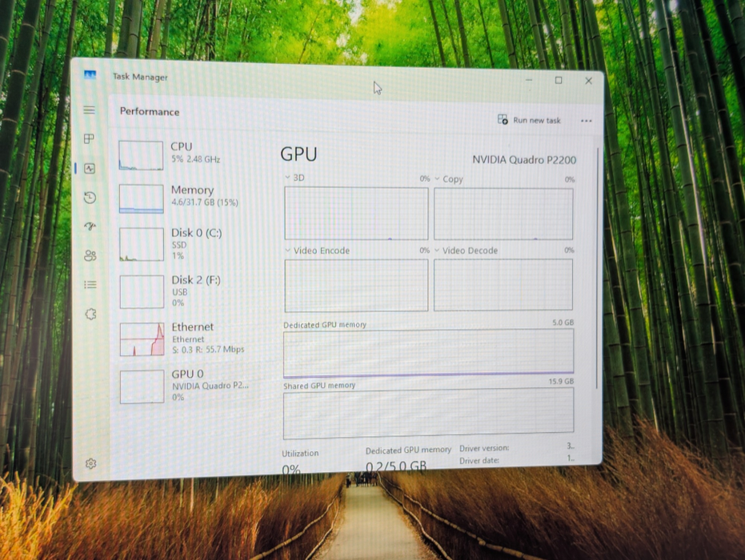Open the three-dot more options menu
The height and width of the screenshot is (560, 745).
587,121
